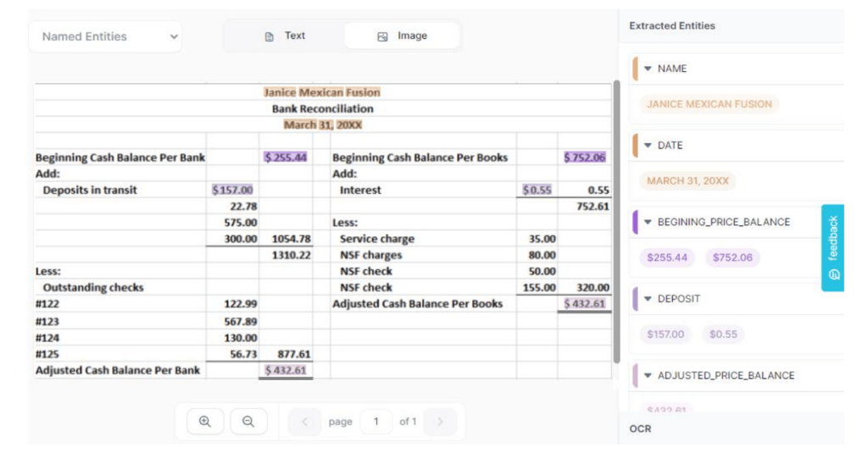Collapse the NAME entity section
Image resolution: width=868 pixels, height=470 pixels.
[x=648, y=69]
